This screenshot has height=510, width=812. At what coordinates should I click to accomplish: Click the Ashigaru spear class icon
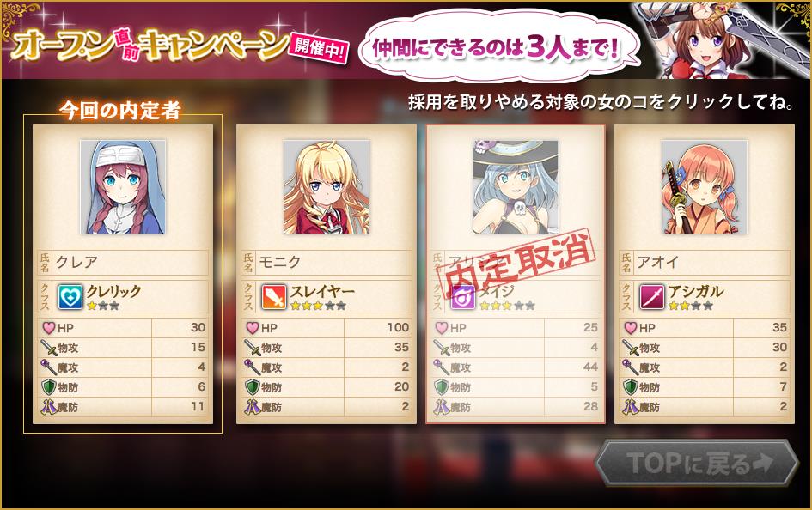651,297
